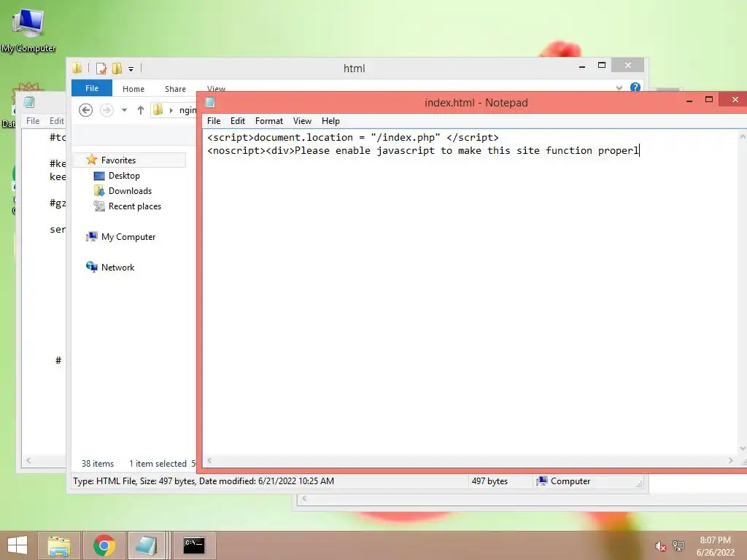This screenshot has width=747, height=560.
Task: Open the Format menu in Notepad
Action: click(268, 121)
